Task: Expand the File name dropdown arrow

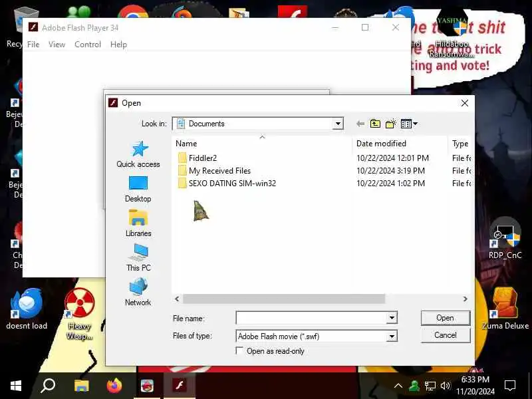Action: pyautogui.click(x=392, y=318)
